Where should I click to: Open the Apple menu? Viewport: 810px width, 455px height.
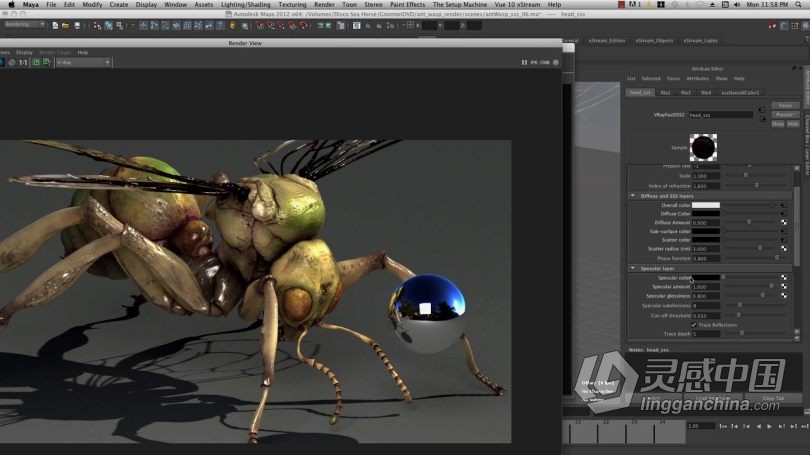pyautogui.click(x=11, y=5)
